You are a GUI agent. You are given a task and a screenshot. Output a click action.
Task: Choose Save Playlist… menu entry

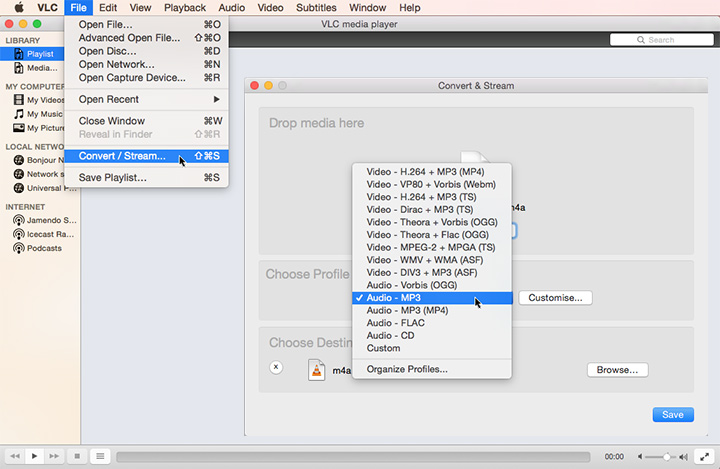pos(146,178)
